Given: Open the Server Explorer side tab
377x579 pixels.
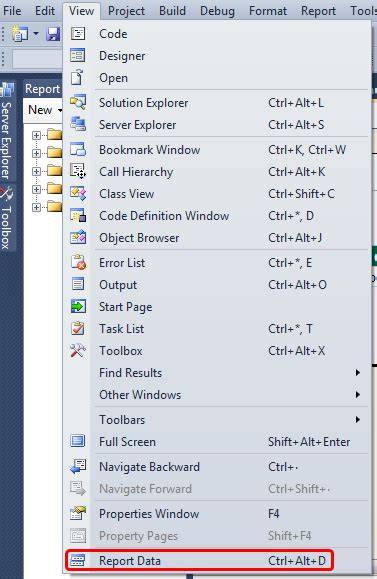Looking at the screenshot, I should click(x=7, y=131).
